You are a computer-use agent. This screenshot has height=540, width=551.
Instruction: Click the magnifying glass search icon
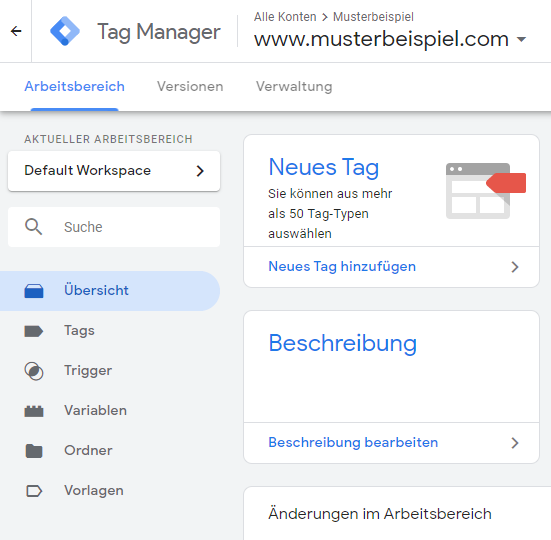pyautogui.click(x=33, y=227)
